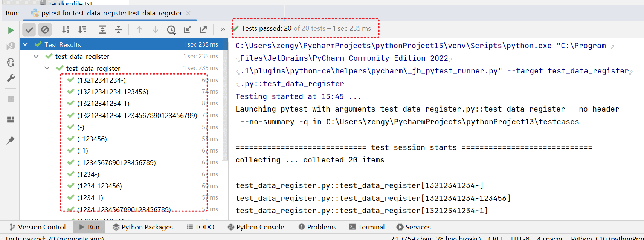The height and width of the screenshot is (240, 644).
Task: Select test case (-1234567890123456789)
Action: [116, 162]
